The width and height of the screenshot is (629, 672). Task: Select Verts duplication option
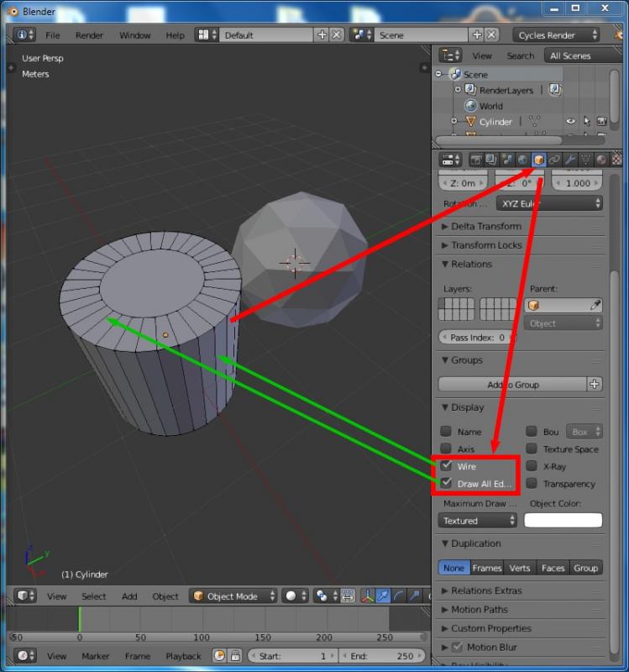pos(520,568)
